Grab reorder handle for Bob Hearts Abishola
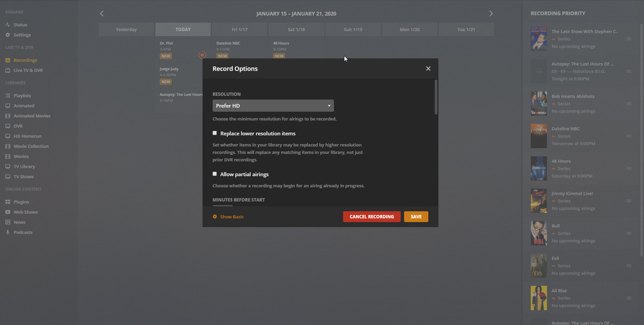 (x=628, y=104)
